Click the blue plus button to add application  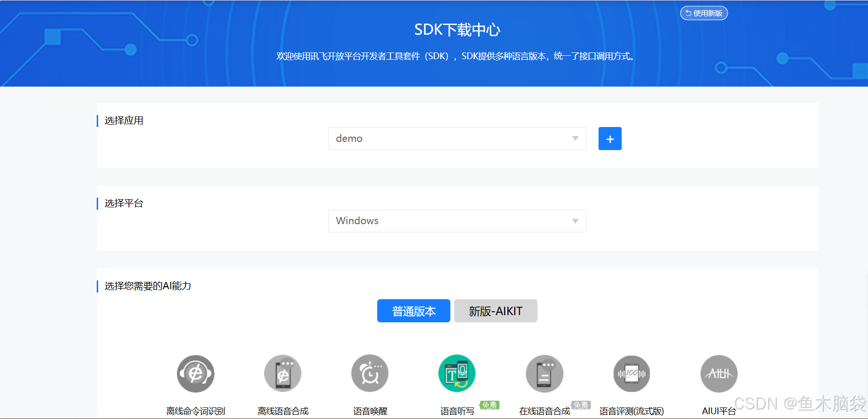610,139
